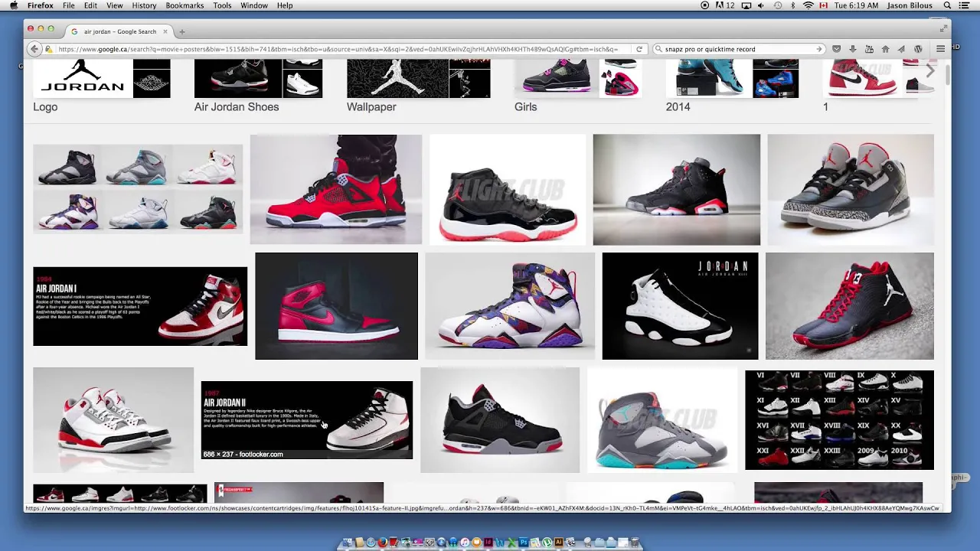Image resolution: width=980 pixels, height=551 pixels.
Task: Click the screen recording indicator in menu bar
Action: (x=705, y=5)
